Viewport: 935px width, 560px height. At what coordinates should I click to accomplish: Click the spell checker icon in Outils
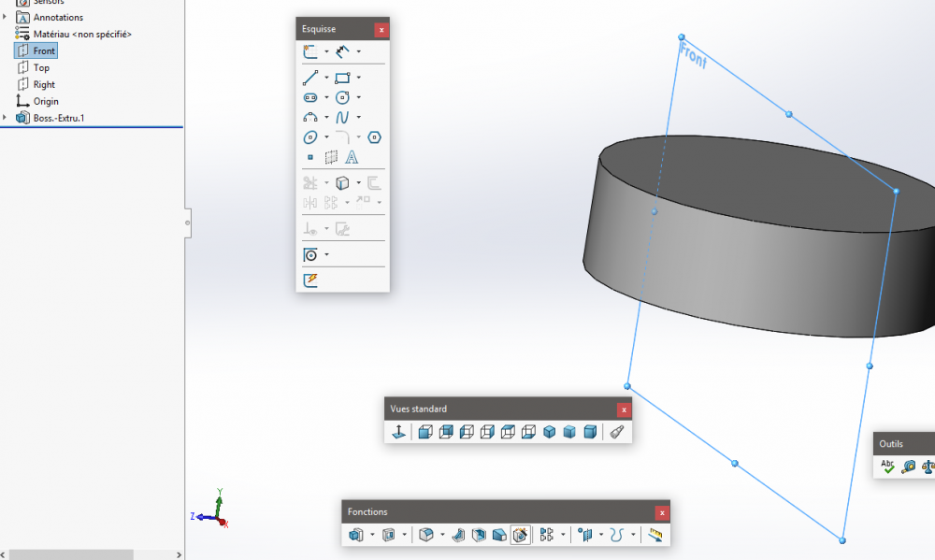coord(887,467)
